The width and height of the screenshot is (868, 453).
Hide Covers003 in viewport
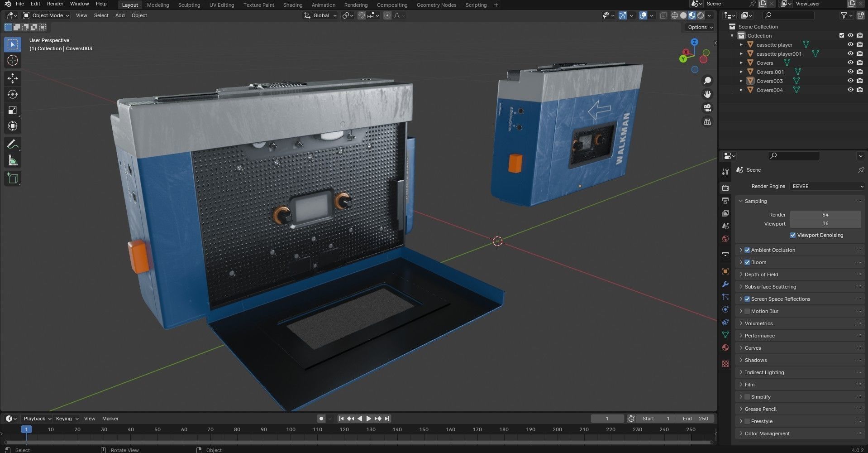point(850,81)
